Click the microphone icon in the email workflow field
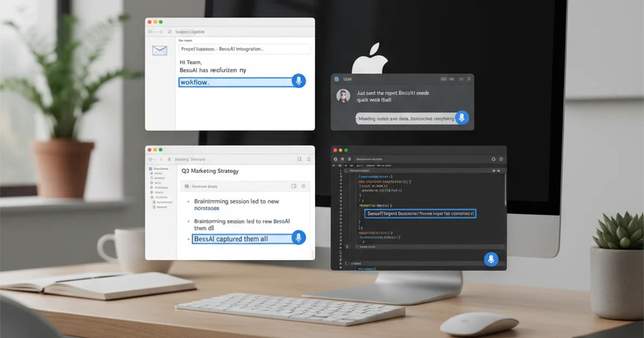The height and width of the screenshot is (338, 644). [299, 81]
